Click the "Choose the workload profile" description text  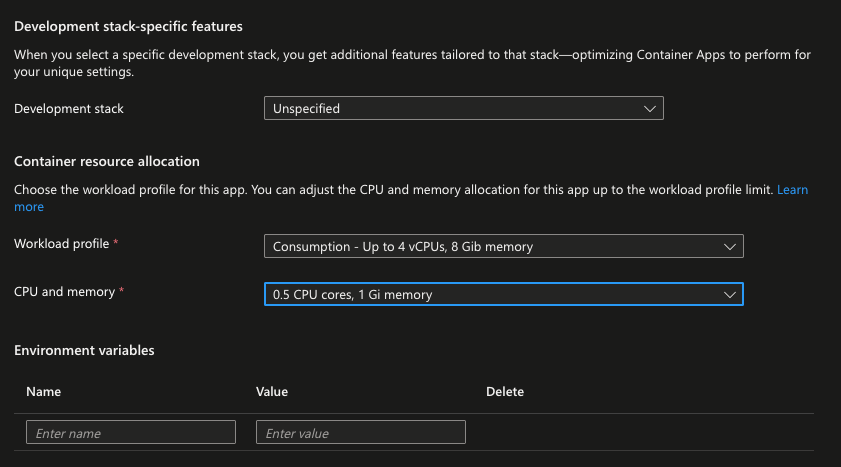tap(390, 189)
